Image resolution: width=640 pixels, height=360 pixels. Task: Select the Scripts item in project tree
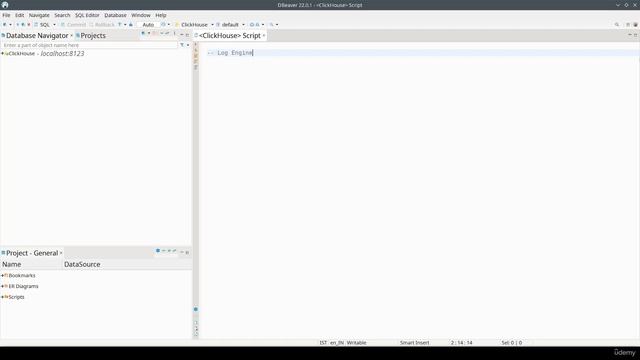click(x=16, y=297)
